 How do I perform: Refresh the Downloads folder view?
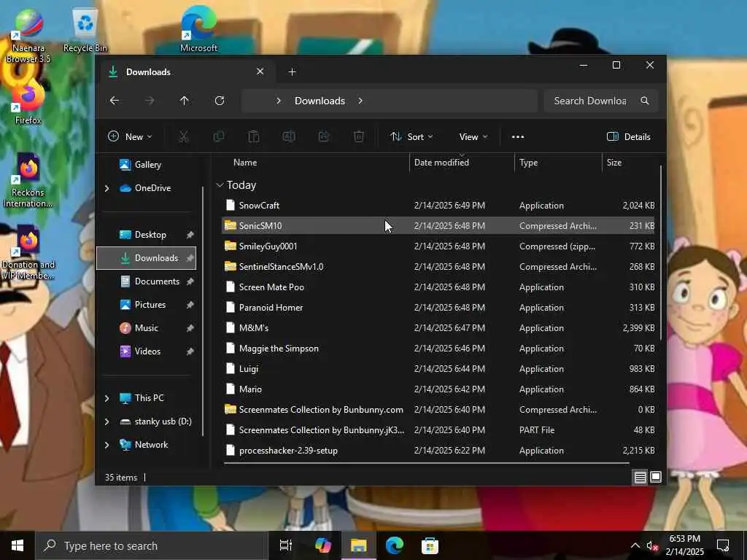tap(220, 101)
